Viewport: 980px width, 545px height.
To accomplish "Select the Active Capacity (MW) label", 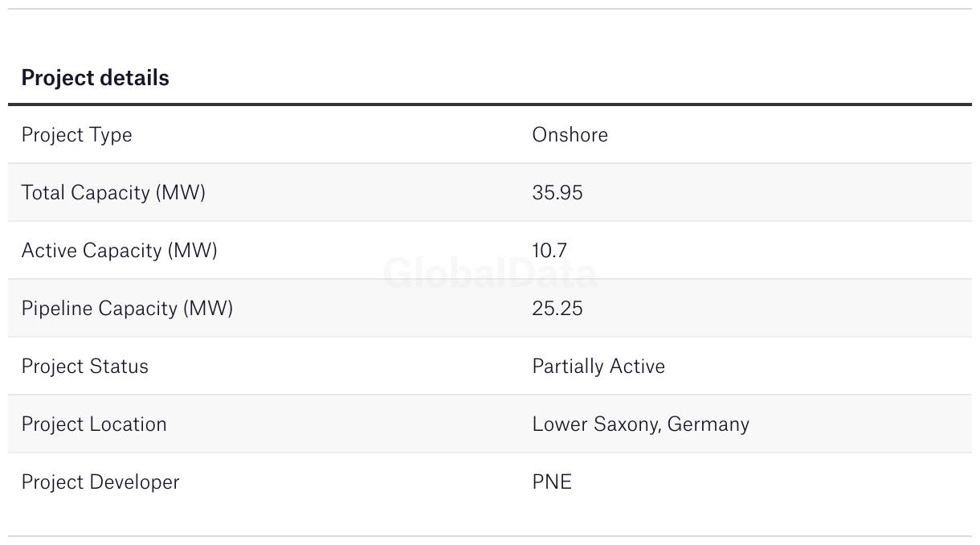I will point(119,251).
